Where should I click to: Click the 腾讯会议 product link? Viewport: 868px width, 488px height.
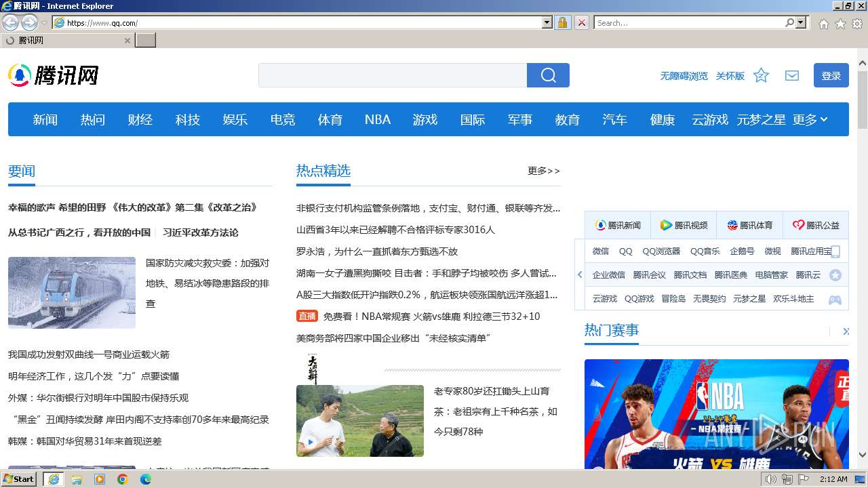pyautogui.click(x=650, y=275)
